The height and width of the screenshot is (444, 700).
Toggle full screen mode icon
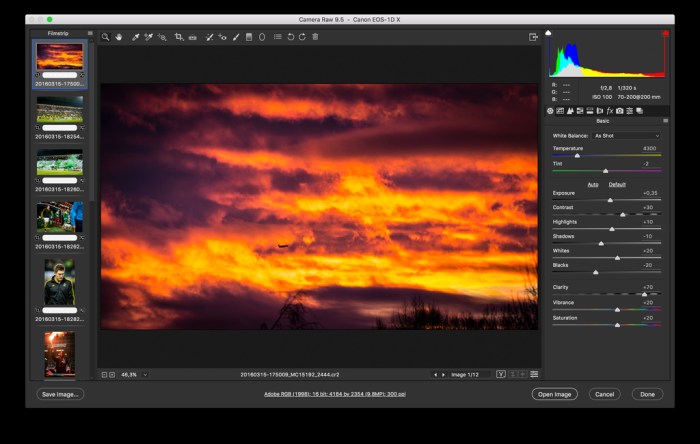coord(534,37)
